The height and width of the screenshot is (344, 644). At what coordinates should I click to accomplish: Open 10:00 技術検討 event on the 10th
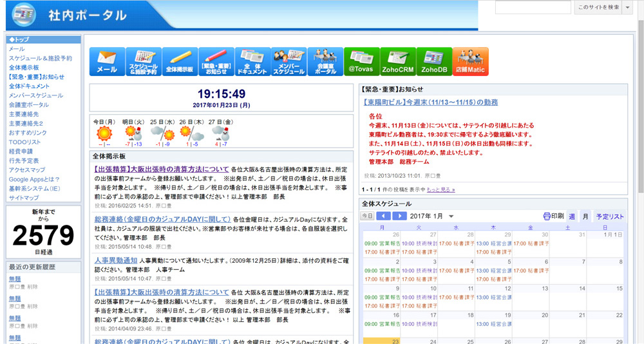coord(419,298)
